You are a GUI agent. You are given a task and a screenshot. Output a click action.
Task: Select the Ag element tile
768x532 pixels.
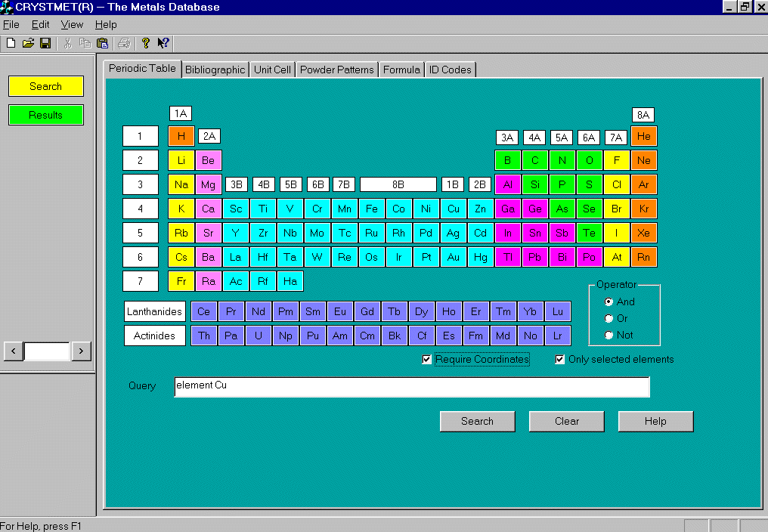[453, 233]
